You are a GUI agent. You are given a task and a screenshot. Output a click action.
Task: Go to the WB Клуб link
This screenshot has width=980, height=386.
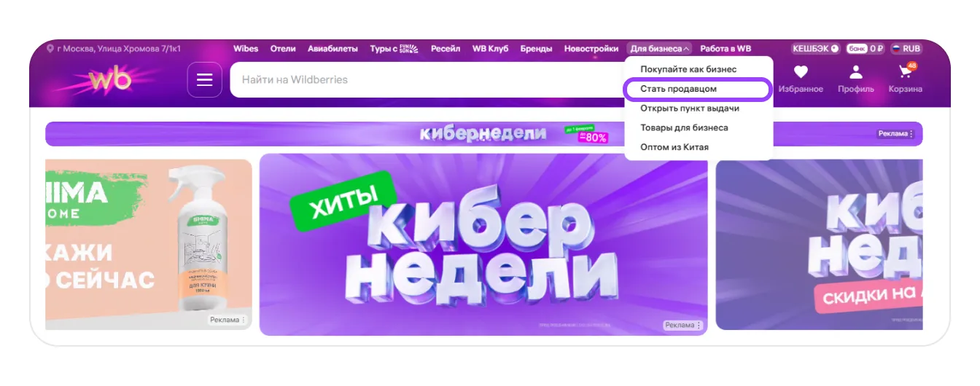click(x=490, y=49)
